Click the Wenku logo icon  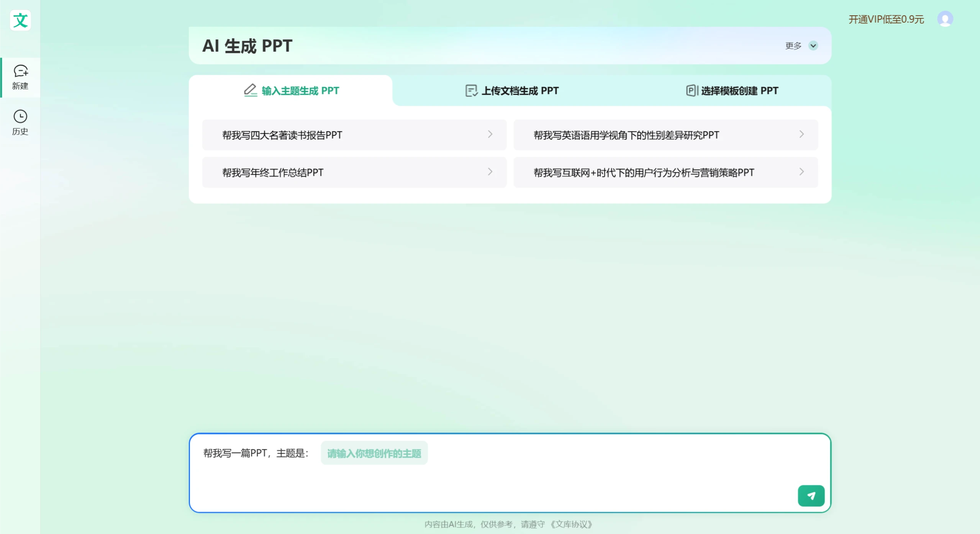pos(20,20)
